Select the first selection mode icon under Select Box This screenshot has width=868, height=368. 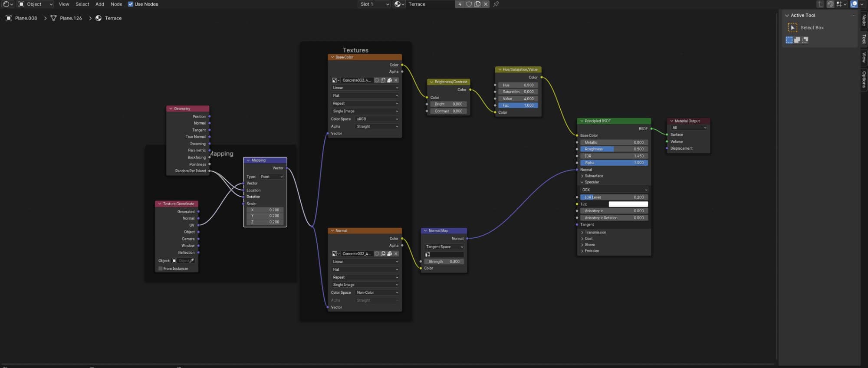point(789,40)
